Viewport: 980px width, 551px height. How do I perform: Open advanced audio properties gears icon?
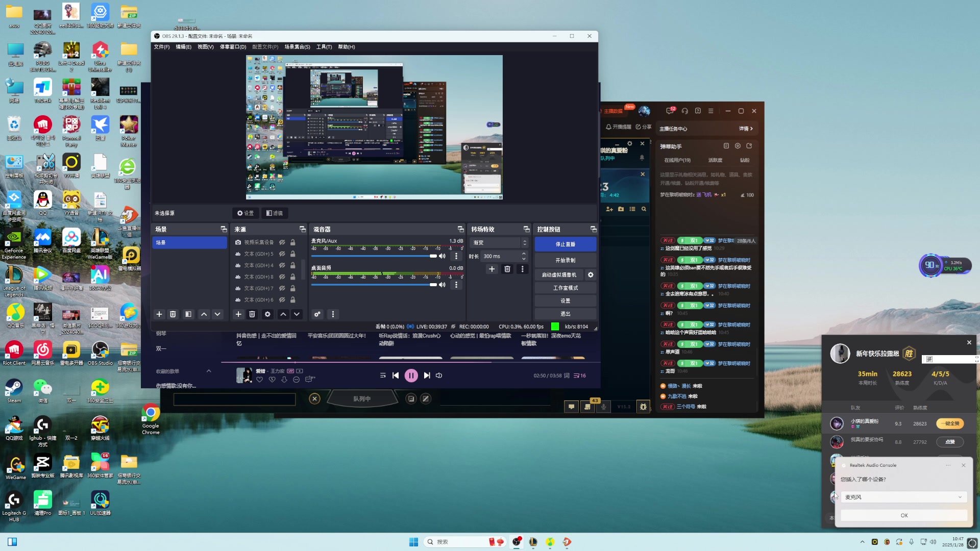[317, 314]
